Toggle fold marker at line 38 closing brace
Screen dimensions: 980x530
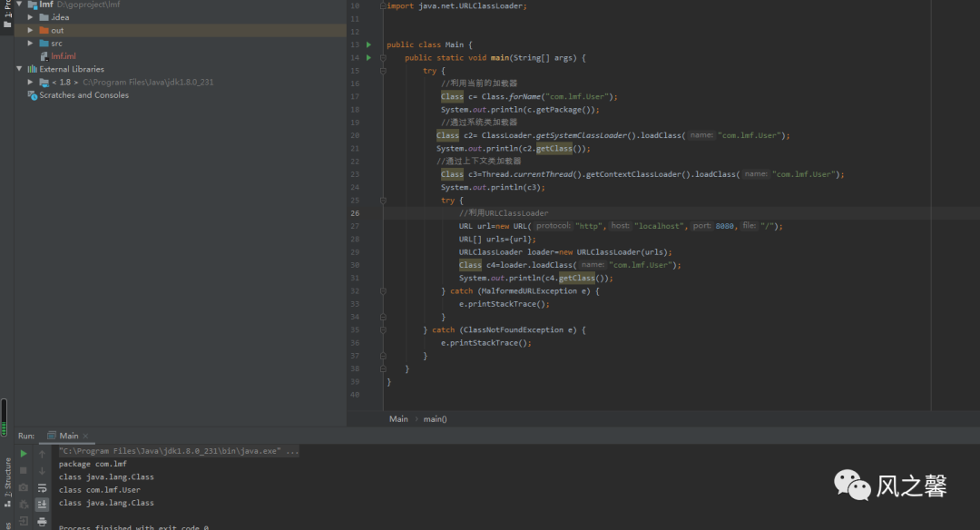[x=383, y=368]
